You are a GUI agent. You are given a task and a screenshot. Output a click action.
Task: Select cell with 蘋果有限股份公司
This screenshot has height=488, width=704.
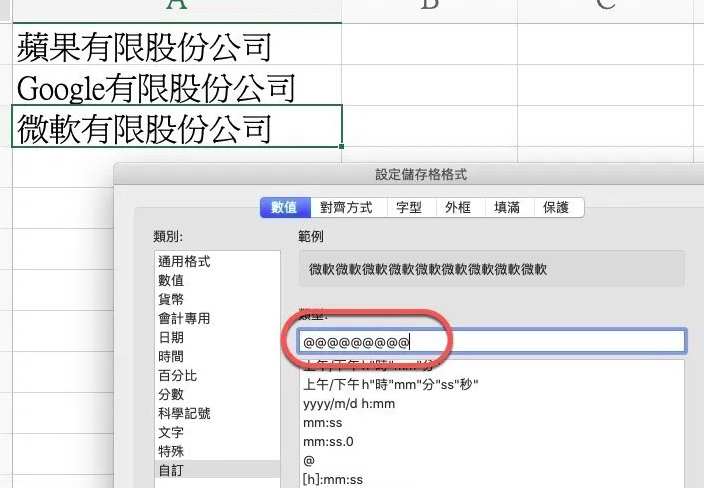(x=177, y=44)
